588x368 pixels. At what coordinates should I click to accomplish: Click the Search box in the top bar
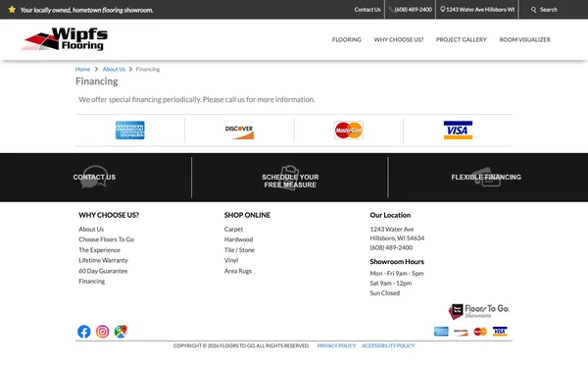549,10
